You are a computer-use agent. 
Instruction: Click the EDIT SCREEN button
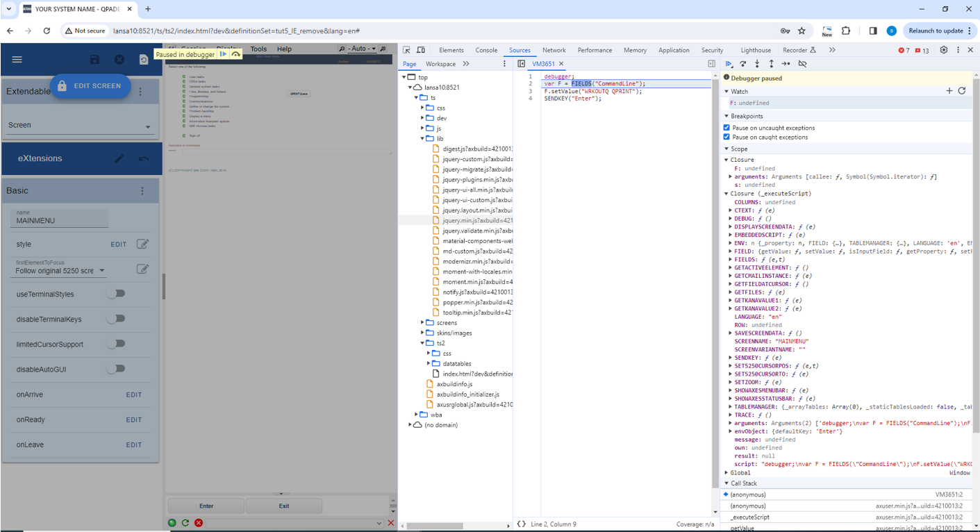tap(90, 86)
